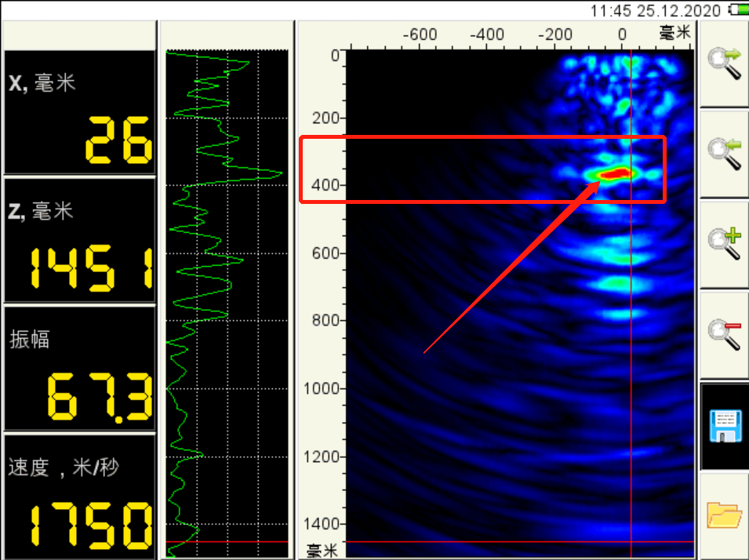The height and width of the screenshot is (560, 749).
Task: Click the magnifier with right arrow icon
Action: click(724, 63)
